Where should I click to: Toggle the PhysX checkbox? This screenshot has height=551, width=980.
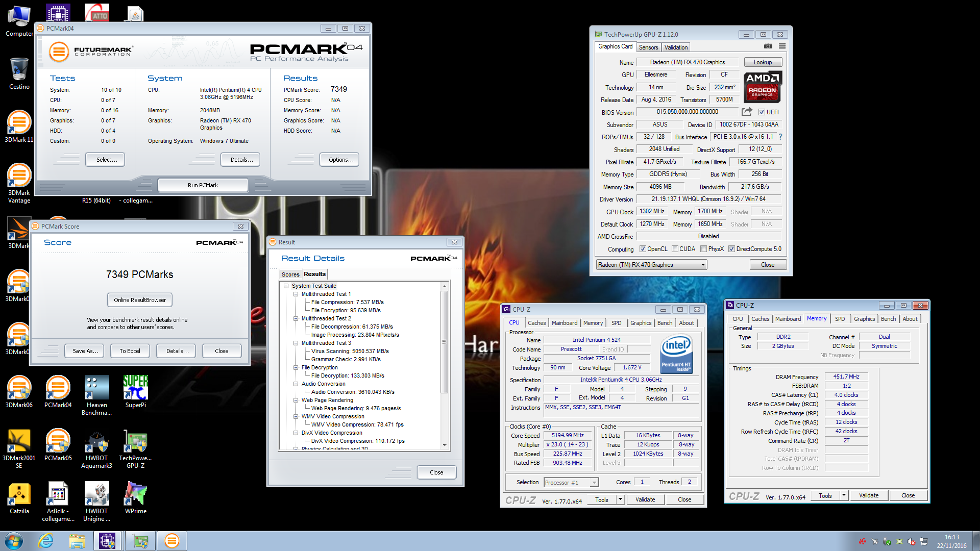(703, 249)
